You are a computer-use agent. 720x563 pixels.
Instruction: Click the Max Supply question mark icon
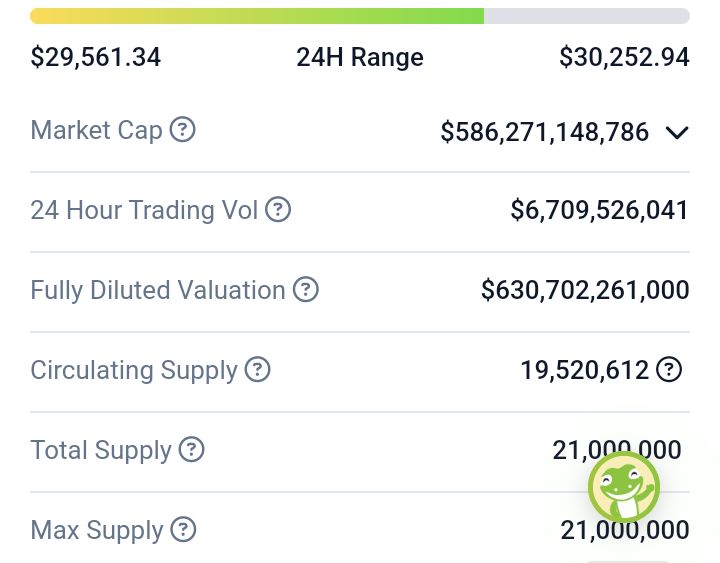183,530
